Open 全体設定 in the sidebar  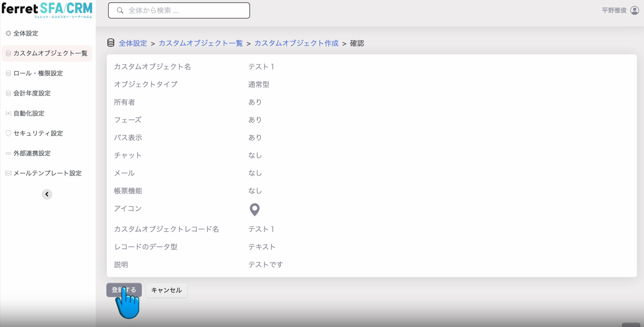[26, 33]
